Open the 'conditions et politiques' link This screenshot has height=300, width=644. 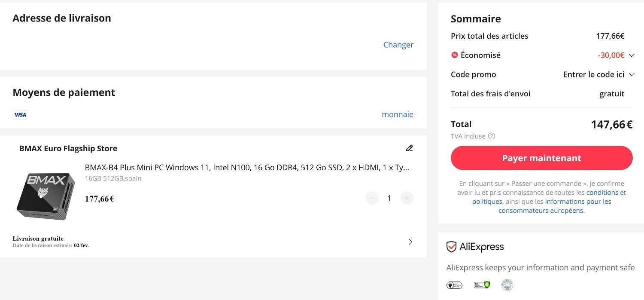point(550,197)
